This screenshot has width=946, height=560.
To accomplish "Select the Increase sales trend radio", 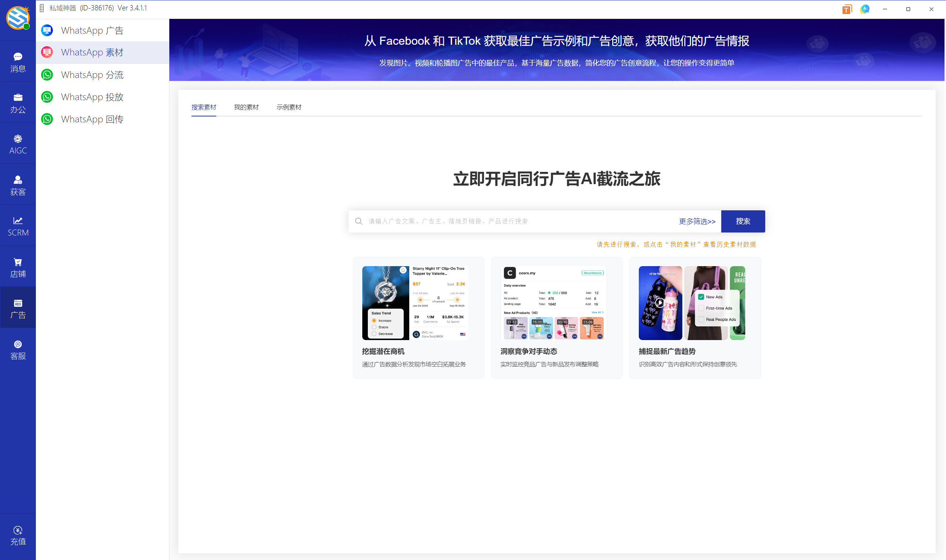I will pos(374,320).
